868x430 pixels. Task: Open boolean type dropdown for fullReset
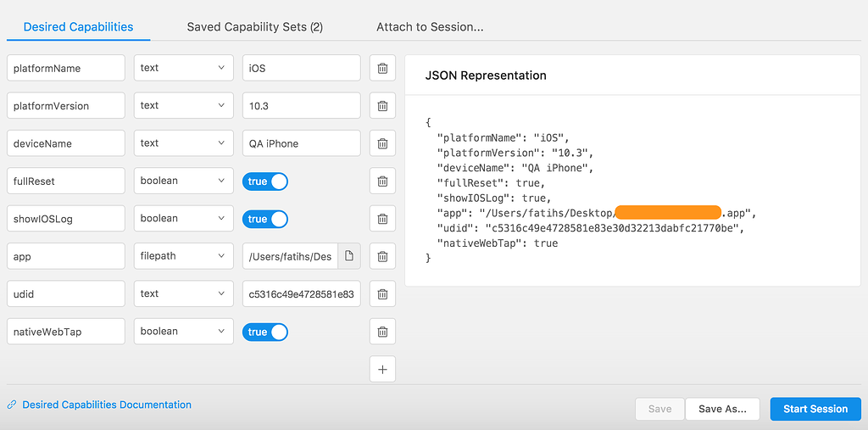tap(183, 181)
